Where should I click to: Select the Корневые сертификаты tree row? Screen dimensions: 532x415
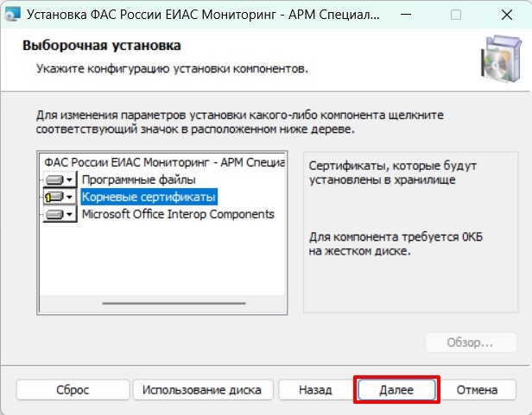149,197
